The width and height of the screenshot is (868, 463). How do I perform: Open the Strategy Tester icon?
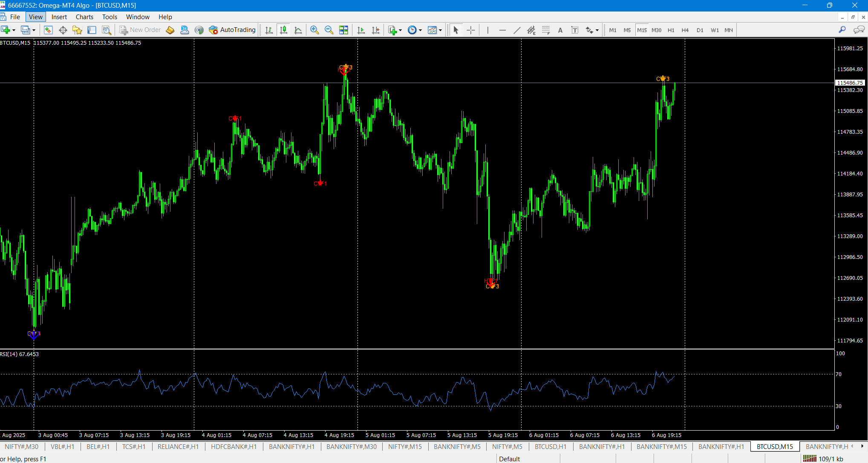[106, 30]
